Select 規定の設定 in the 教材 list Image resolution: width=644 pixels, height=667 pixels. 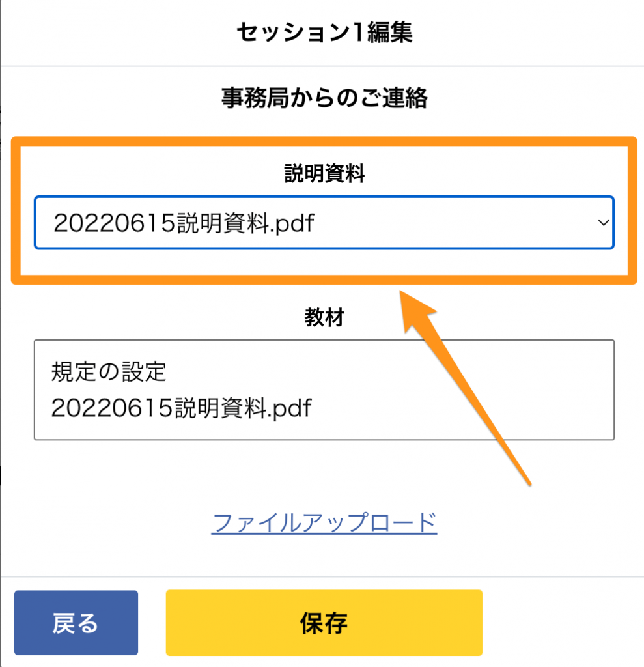109,371
